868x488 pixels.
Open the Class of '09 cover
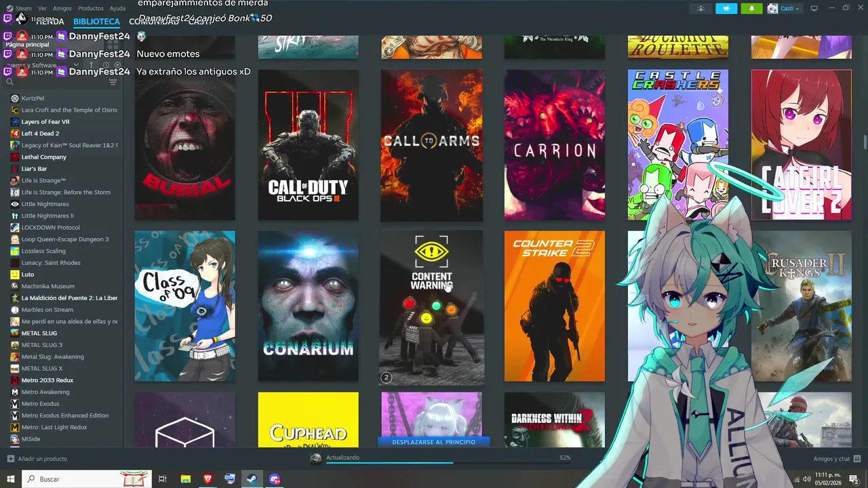tap(184, 306)
